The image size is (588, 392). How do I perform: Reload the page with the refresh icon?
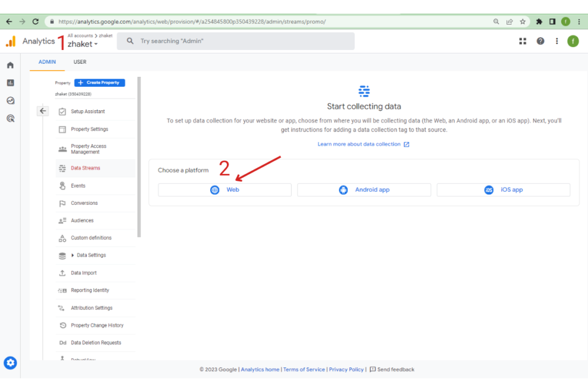(x=36, y=22)
